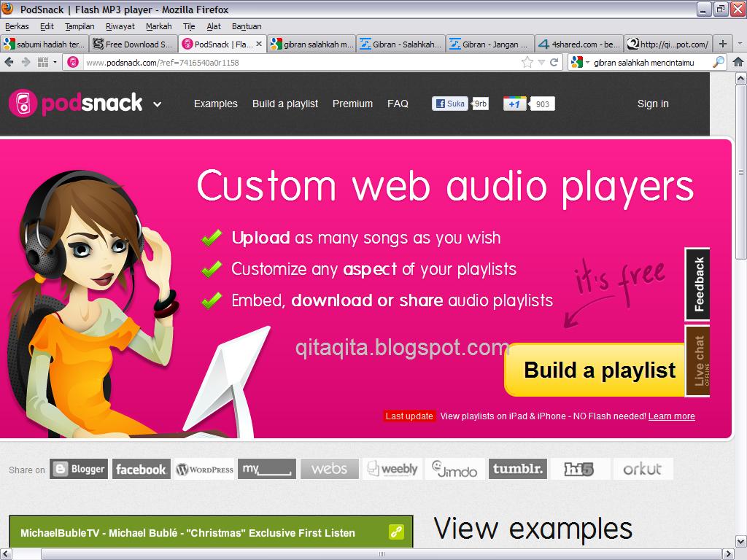Click the PodSnack site icon in address bar
Image resolution: width=747 pixels, height=560 pixels.
(73, 63)
